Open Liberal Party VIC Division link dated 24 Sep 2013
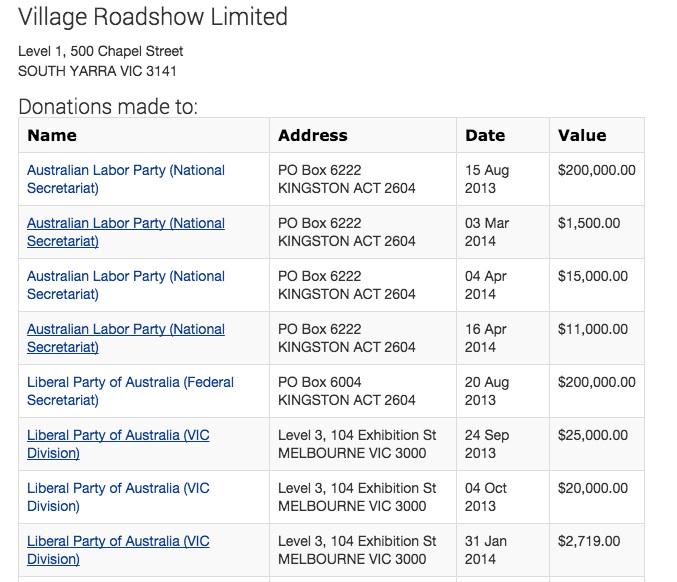 click(118, 444)
